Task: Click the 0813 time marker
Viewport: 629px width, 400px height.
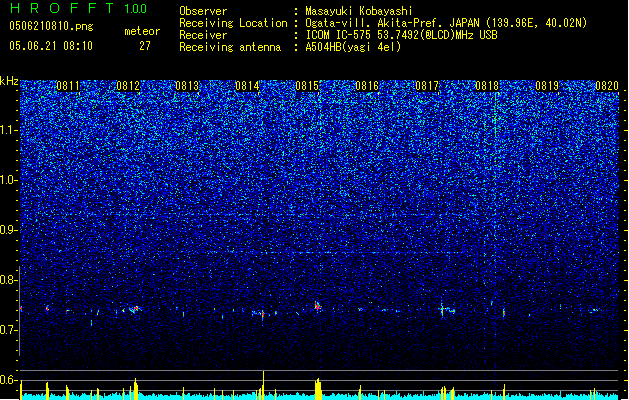Action: click(187, 86)
